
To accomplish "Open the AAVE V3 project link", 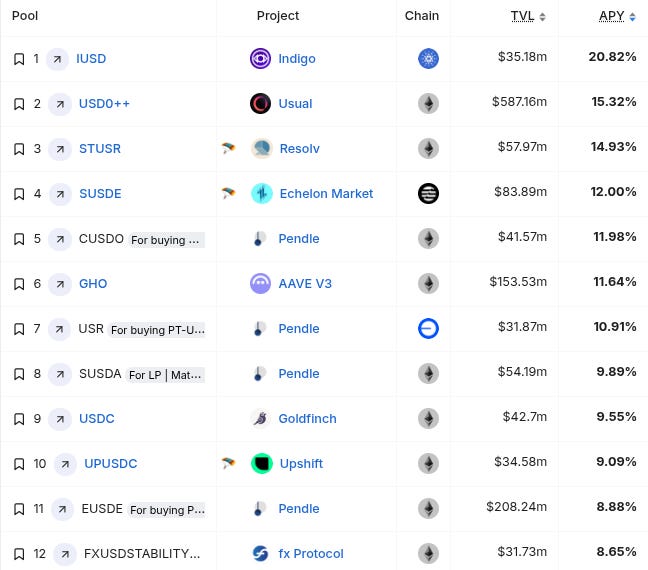I will click(305, 284).
